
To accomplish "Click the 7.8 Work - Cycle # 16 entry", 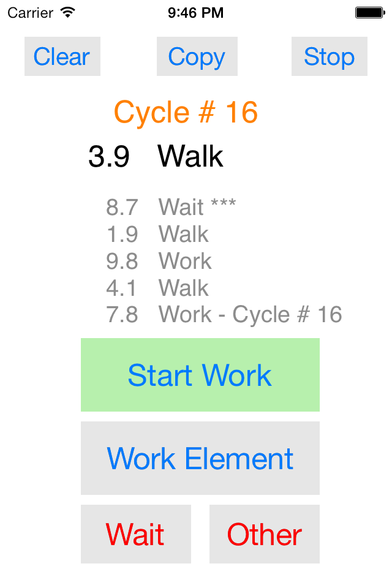I will 224,315.
